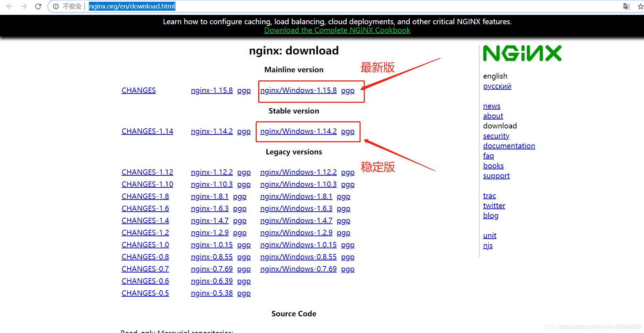The image size is (644, 333).
Task: Download nginx-1.14.2 source
Action: click(x=212, y=131)
